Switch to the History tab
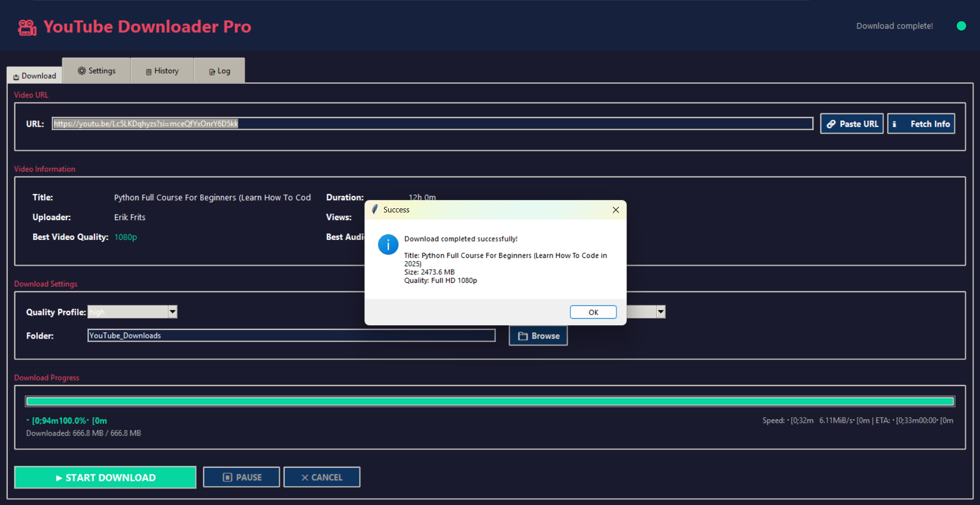Image resolution: width=980 pixels, height=505 pixels. 162,71
